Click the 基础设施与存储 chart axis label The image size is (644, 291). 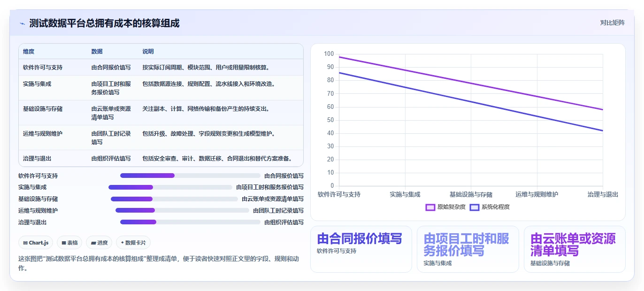click(x=471, y=194)
